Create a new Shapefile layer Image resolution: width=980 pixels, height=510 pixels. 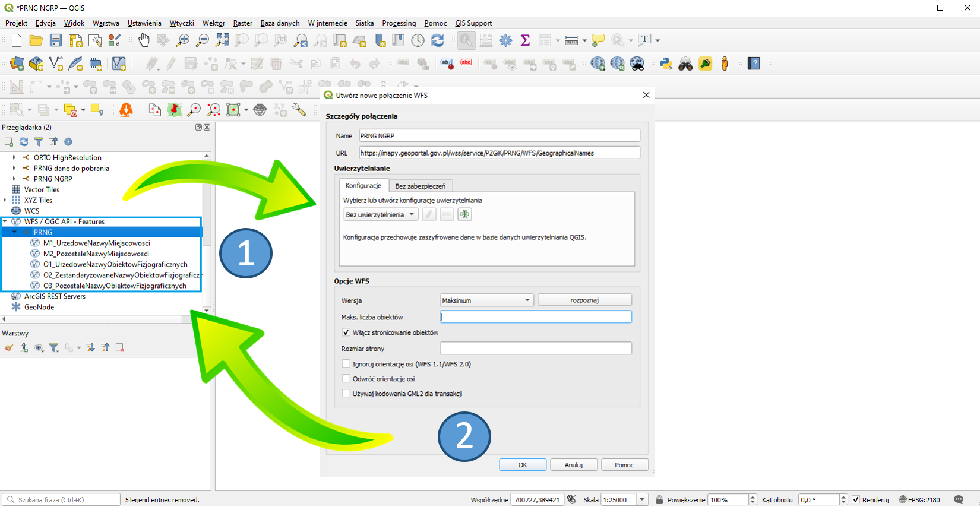[56, 64]
